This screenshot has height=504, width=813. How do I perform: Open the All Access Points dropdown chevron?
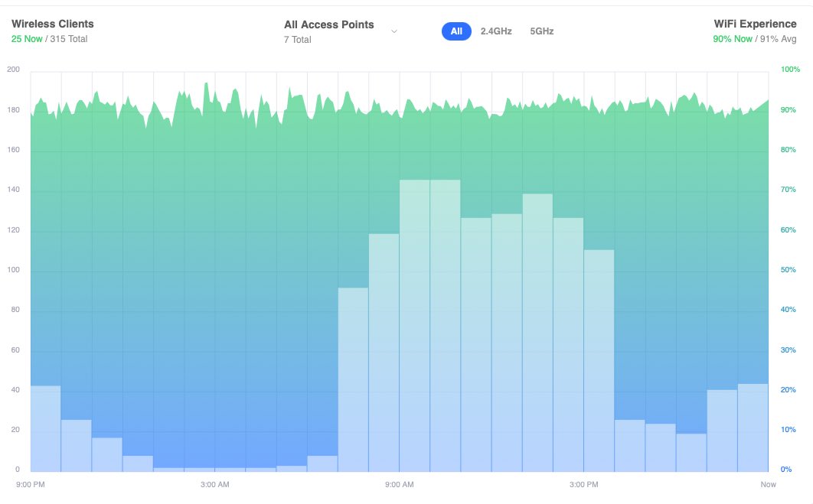click(x=394, y=31)
